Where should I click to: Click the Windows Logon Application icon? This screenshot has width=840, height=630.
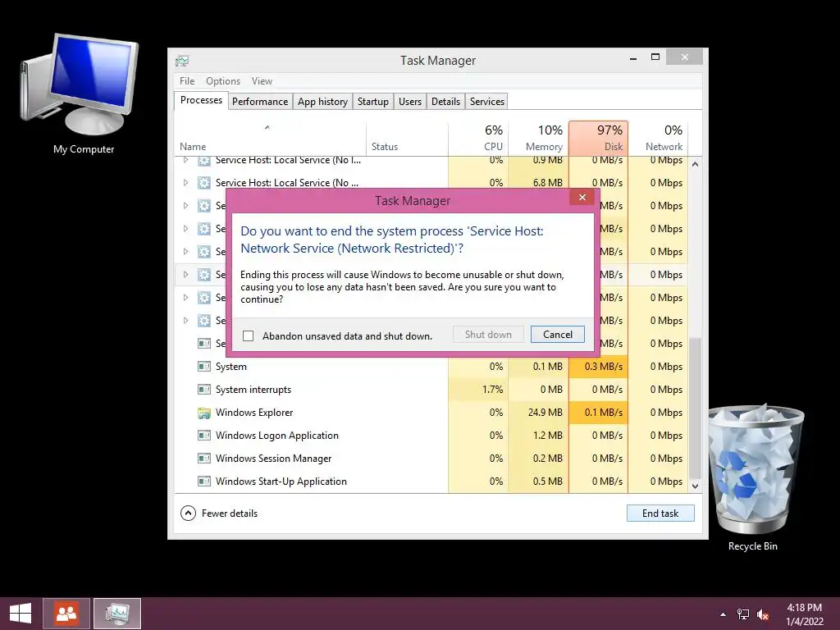(203, 436)
